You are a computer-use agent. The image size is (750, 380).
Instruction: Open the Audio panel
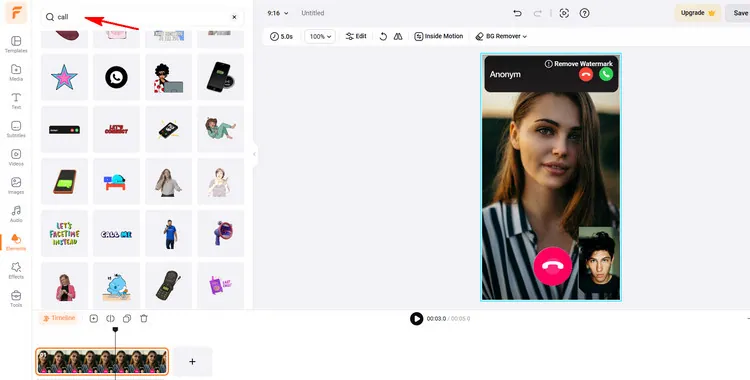(x=16, y=213)
